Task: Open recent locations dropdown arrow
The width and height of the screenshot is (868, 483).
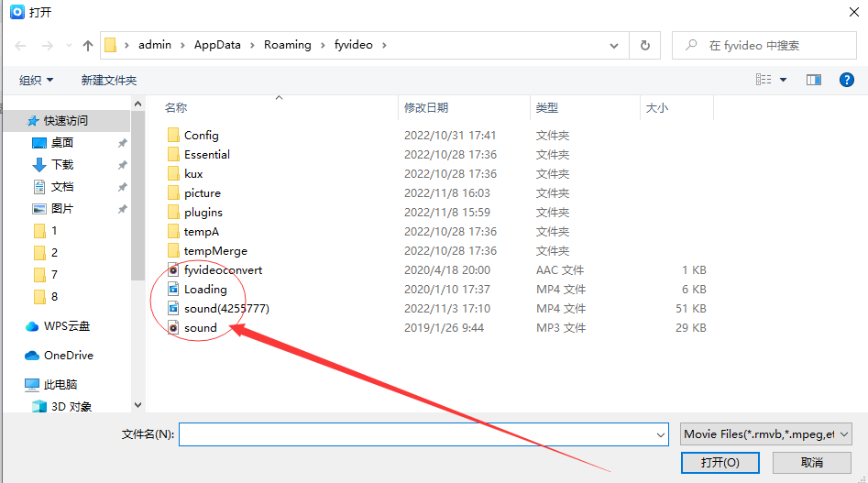Action: (x=69, y=46)
